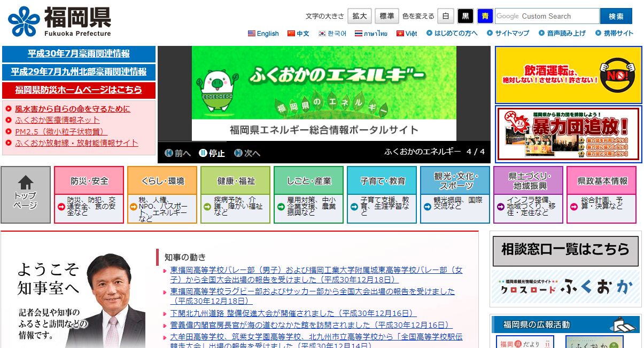The height and width of the screenshot is (348, 644).
Task: Select the Chinese flag 中文 language
Action: pos(298,33)
